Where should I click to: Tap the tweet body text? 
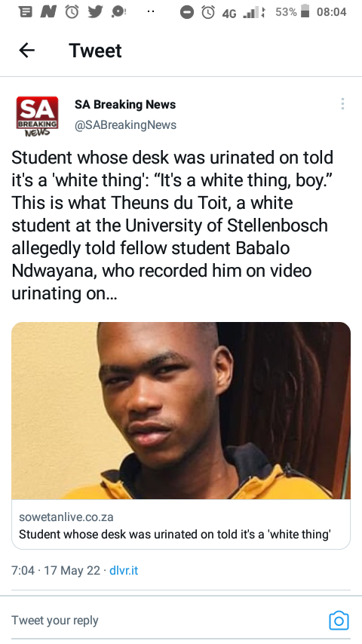click(x=173, y=225)
